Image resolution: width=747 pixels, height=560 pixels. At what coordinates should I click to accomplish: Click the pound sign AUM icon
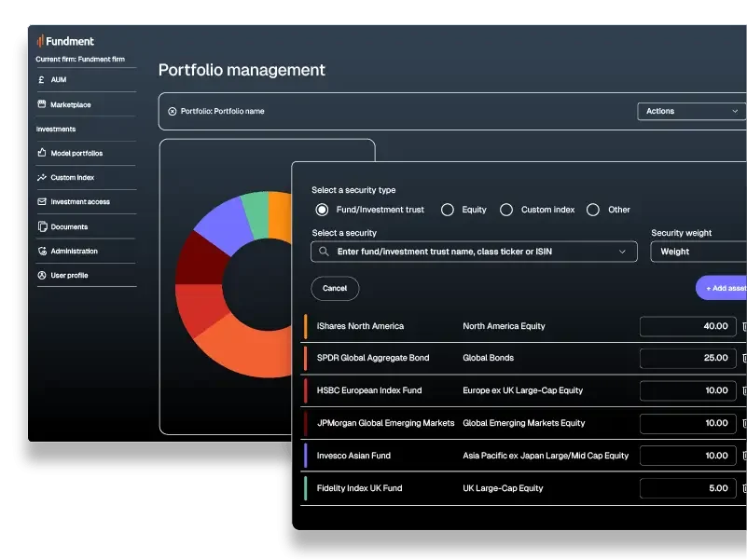41,80
